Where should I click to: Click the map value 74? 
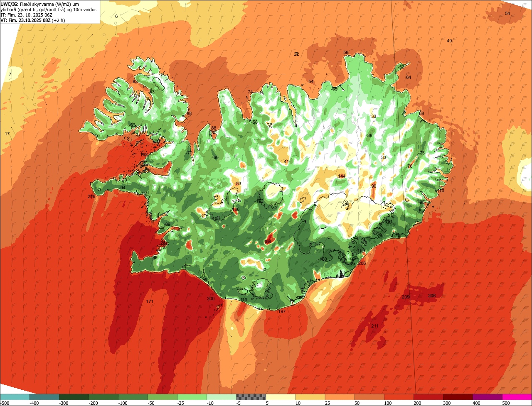[250, 92]
